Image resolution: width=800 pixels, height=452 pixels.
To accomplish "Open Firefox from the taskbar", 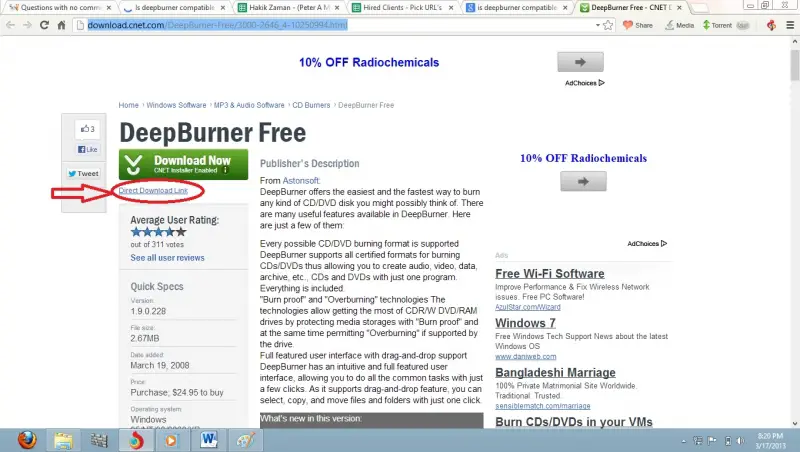I will pos(27,440).
